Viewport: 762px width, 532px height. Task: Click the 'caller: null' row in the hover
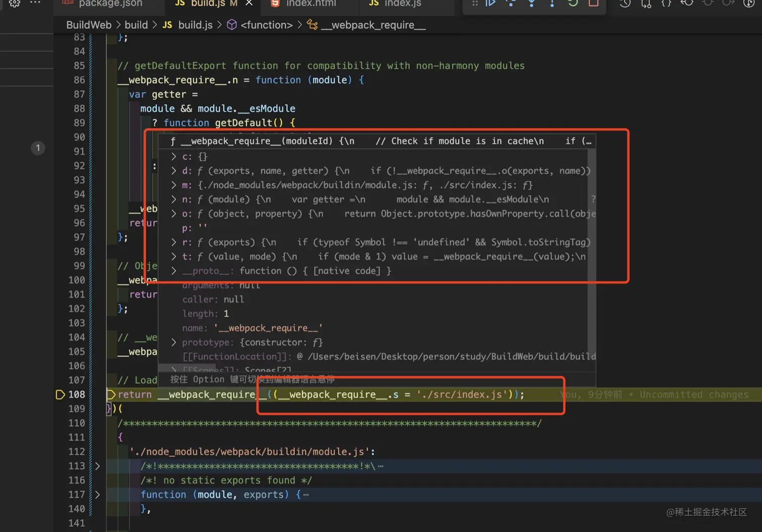pyautogui.click(x=213, y=299)
